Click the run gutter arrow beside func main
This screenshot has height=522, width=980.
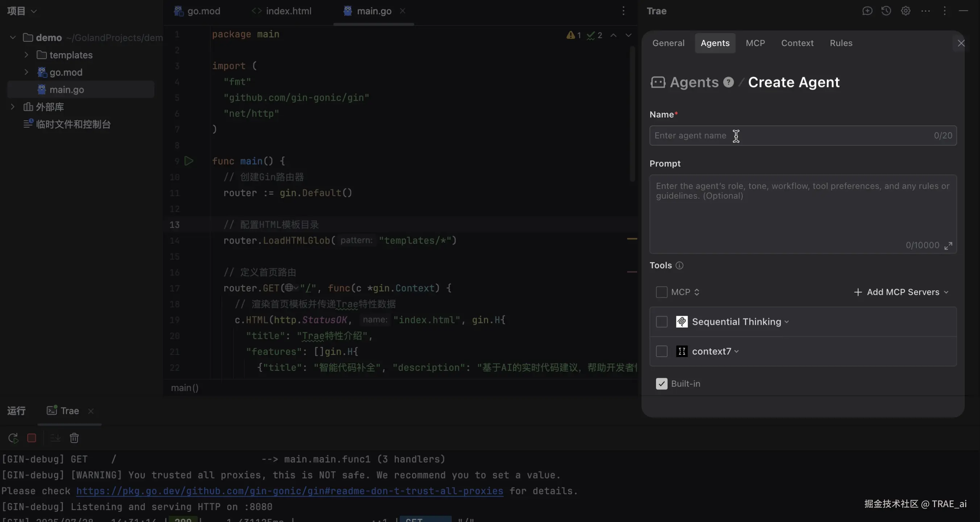(189, 161)
